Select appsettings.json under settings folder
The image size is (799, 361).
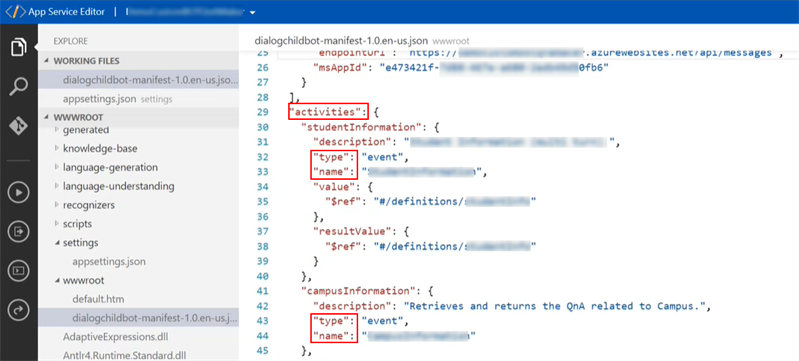[x=109, y=262]
